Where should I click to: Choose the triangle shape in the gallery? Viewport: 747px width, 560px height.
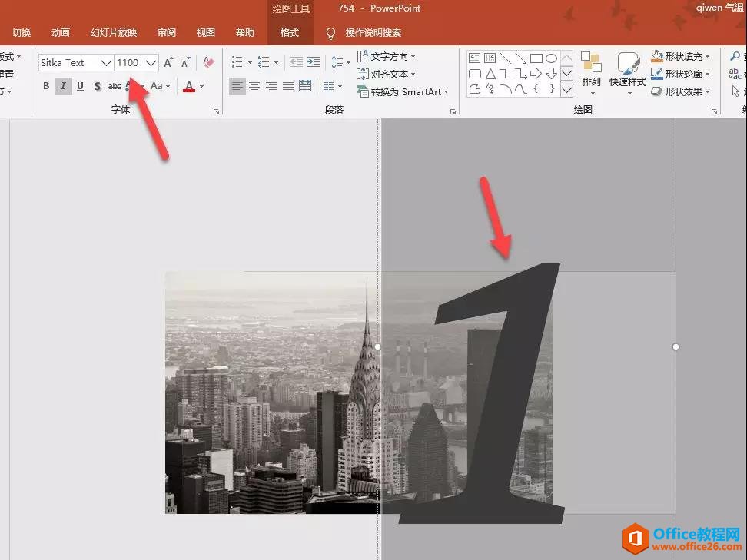click(x=490, y=74)
